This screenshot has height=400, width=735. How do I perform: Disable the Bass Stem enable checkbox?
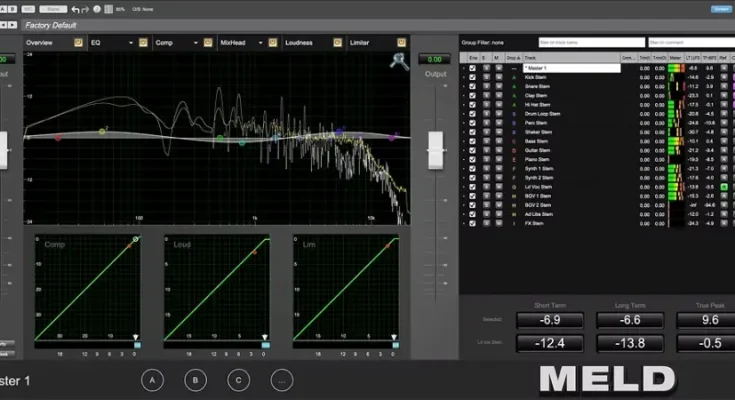pos(473,141)
